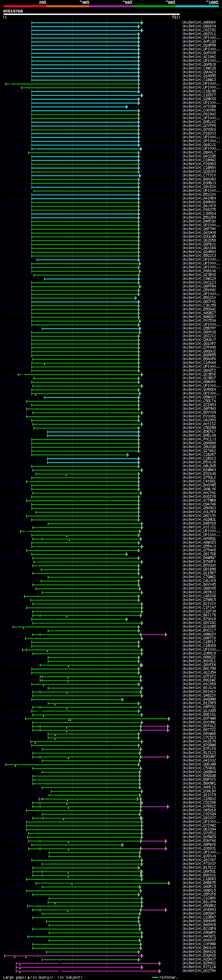Select hit UniRef100_B4QDN8

pos(199,699)
